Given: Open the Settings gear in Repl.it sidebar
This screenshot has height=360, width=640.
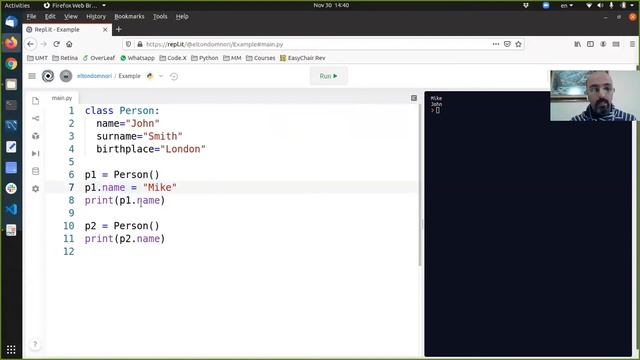Looking at the screenshot, I should pos(36,189).
